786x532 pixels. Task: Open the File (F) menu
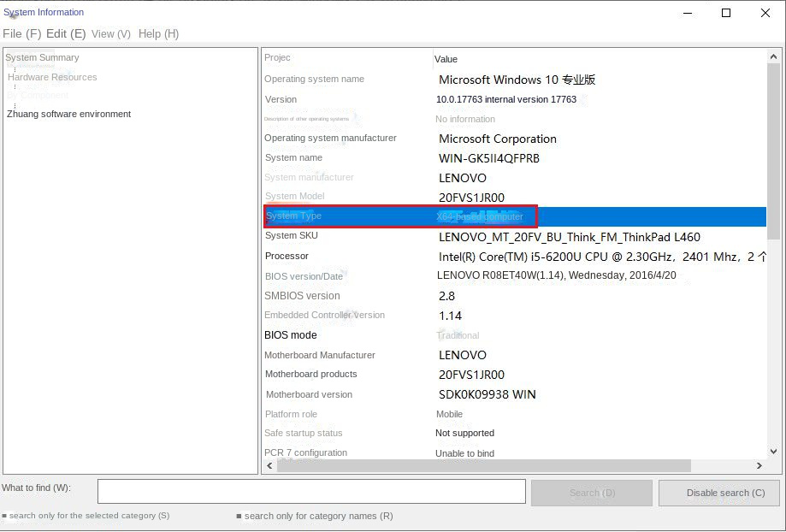coord(20,33)
